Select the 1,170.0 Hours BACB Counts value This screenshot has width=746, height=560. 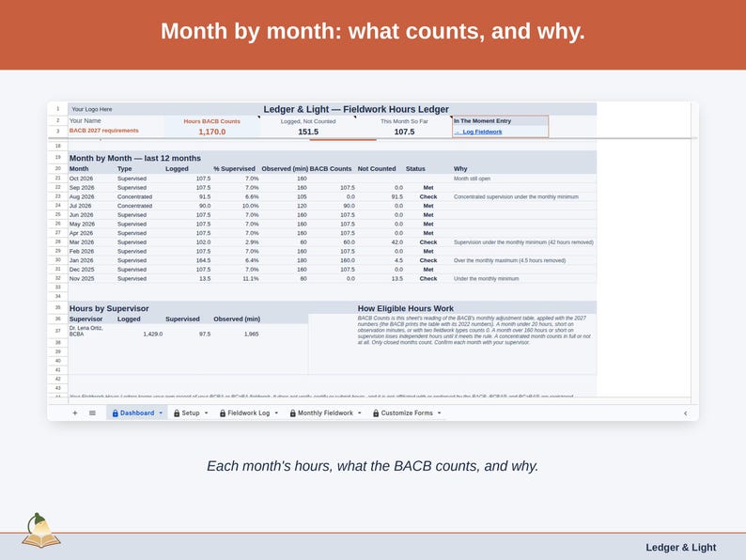point(212,132)
